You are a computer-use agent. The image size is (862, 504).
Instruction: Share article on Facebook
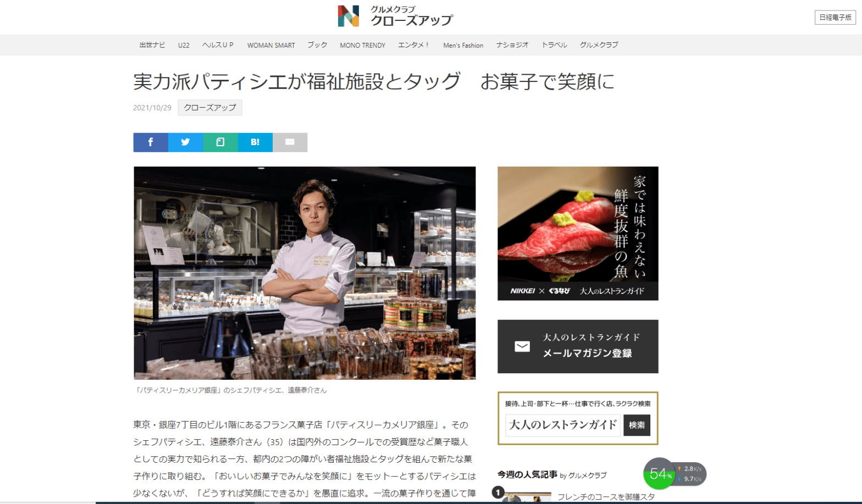[x=151, y=142]
